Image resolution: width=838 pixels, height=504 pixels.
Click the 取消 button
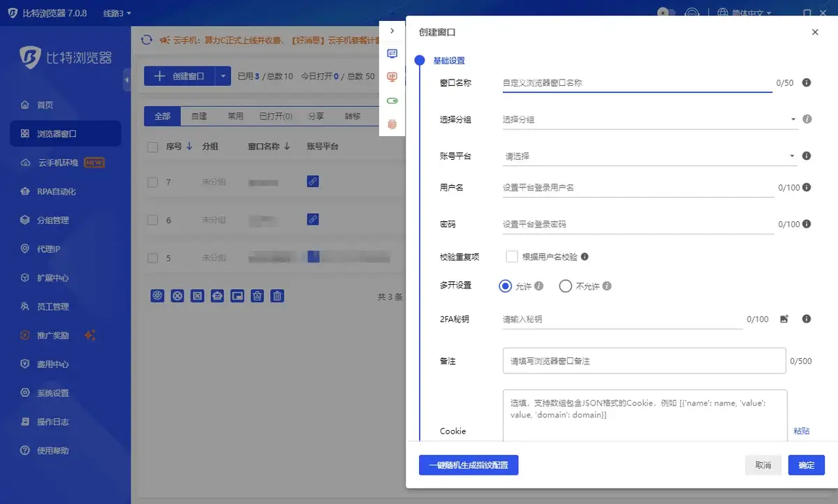coord(763,465)
